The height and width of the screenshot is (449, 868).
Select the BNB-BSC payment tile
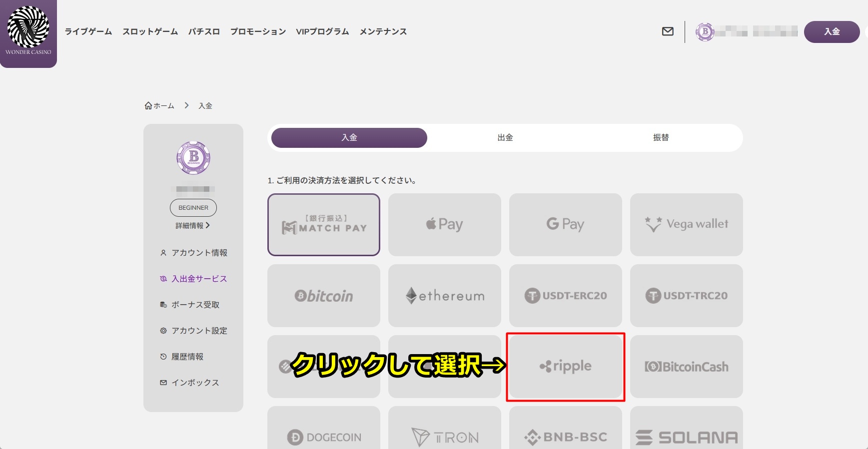pyautogui.click(x=566, y=428)
